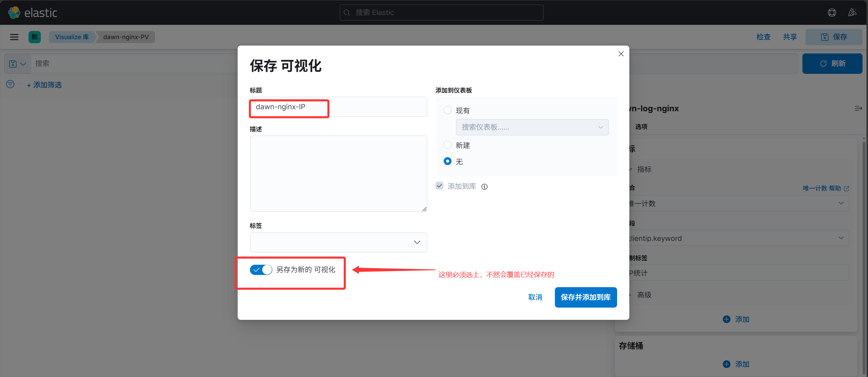Viewport: 868px width, 377px height.
Task: Click the 描述 description text area
Action: 338,174
